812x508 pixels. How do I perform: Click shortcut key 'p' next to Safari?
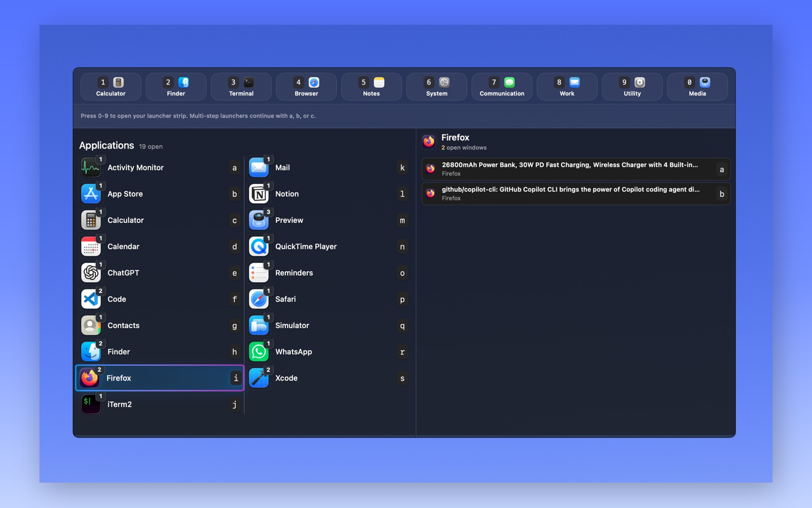pos(402,299)
